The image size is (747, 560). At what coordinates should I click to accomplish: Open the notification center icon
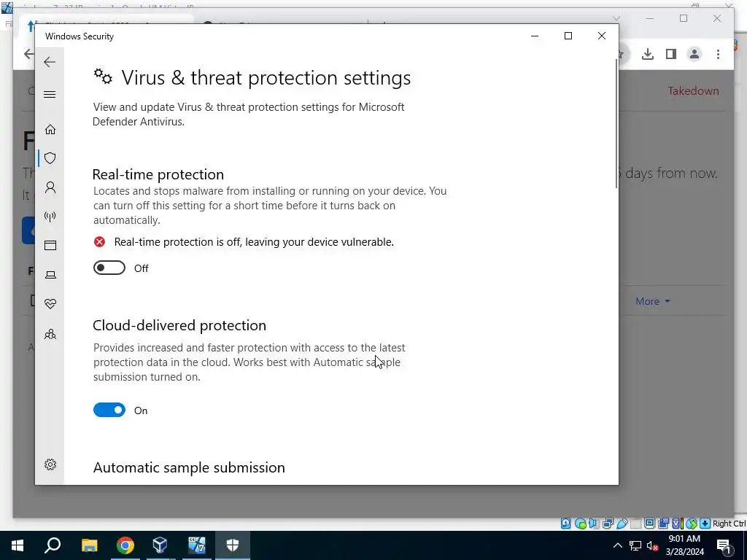(724, 545)
